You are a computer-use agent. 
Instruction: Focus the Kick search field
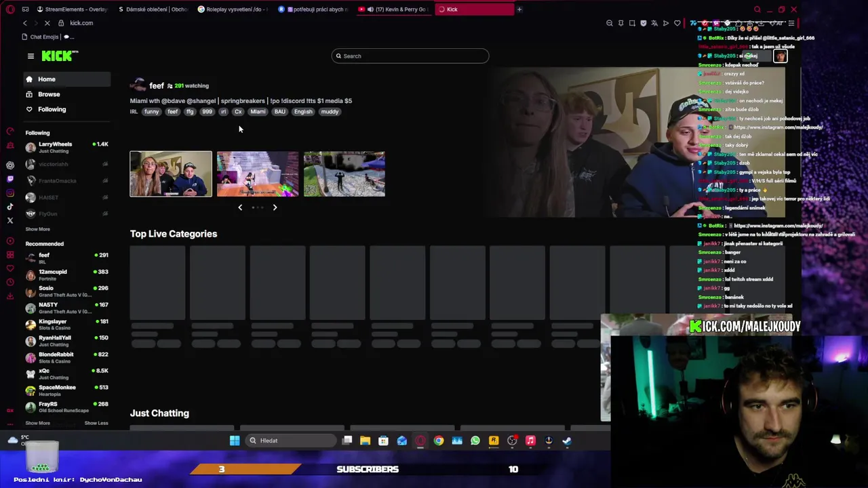(x=410, y=56)
